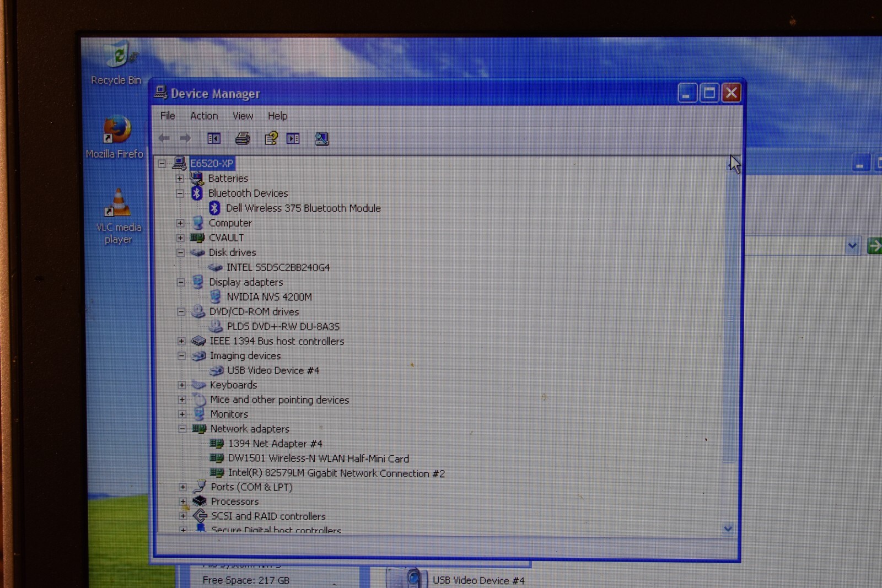Click the IEEE 1394 Bus host controllers icon
This screenshot has width=882, height=588.
pos(198,341)
